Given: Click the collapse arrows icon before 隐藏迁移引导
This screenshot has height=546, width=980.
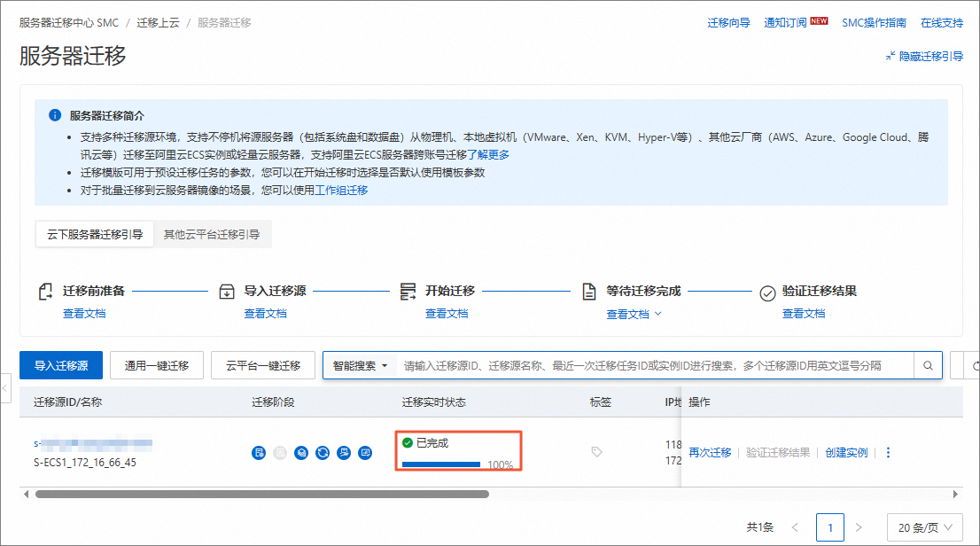Looking at the screenshot, I should (x=890, y=57).
